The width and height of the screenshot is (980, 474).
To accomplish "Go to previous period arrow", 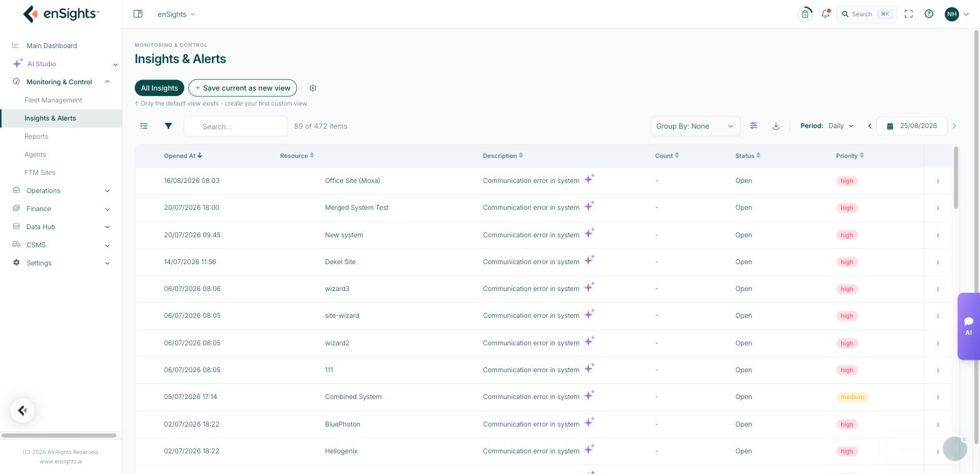I will 869,126.
